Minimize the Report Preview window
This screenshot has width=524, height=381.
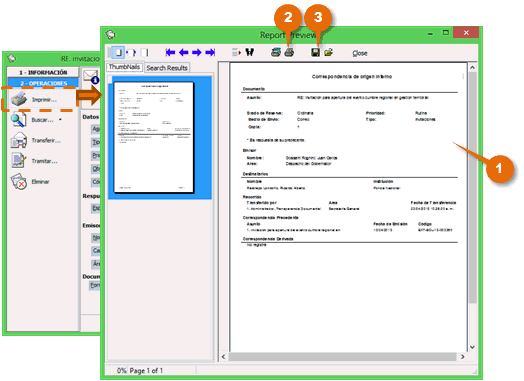[x=430, y=33]
